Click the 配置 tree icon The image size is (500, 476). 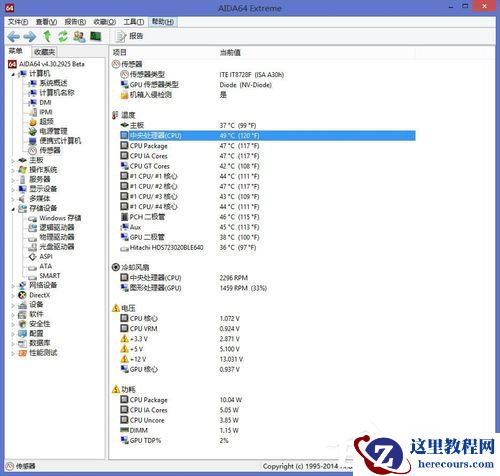tap(22, 334)
